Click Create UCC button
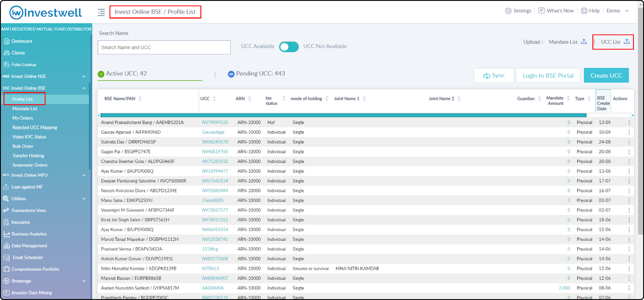 tap(606, 75)
